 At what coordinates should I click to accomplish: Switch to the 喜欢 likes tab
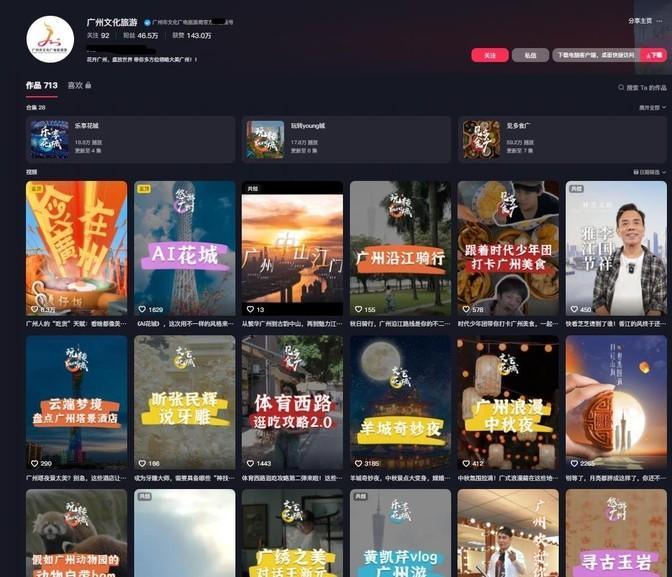click(76, 86)
